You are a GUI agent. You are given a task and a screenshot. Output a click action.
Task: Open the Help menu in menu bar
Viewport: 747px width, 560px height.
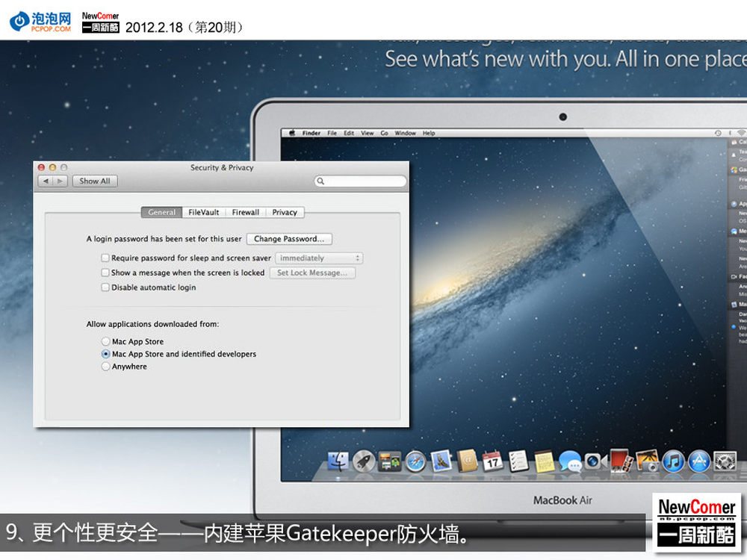[429, 134]
